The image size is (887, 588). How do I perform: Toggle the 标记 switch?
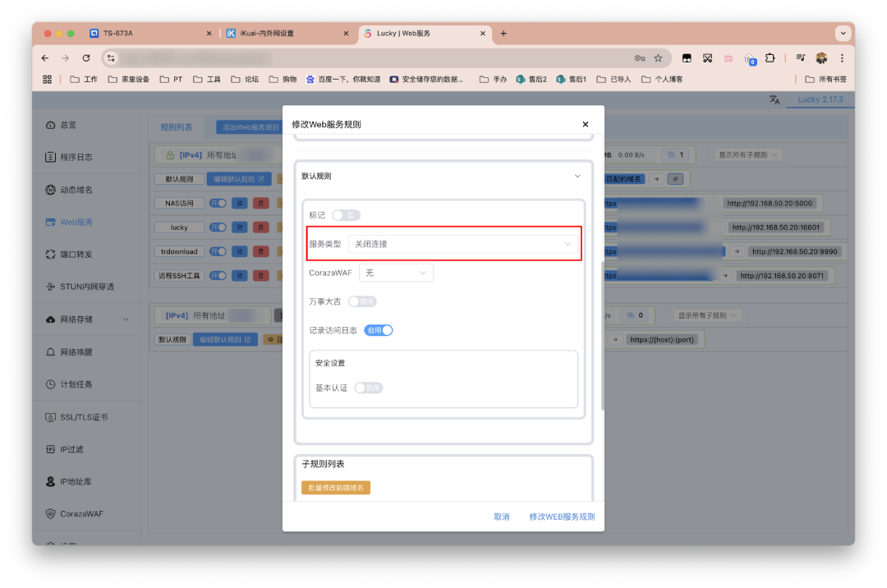point(346,215)
